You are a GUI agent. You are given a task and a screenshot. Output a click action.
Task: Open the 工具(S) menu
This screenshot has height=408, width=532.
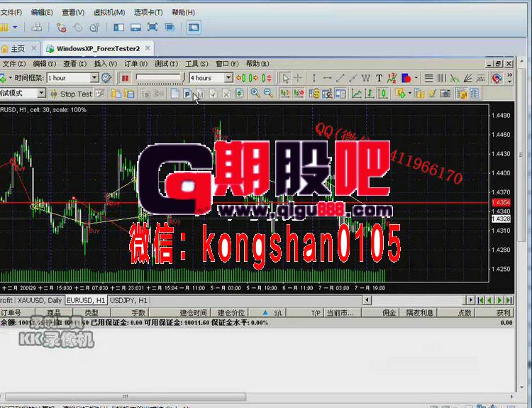[x=196, y=64]
